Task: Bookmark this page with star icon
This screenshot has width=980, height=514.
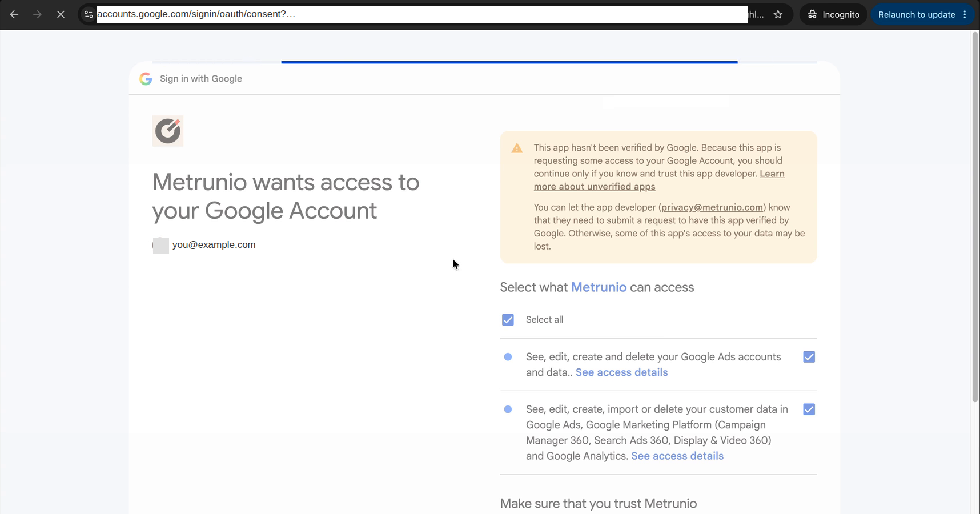Action: click(x=778, y=14)
